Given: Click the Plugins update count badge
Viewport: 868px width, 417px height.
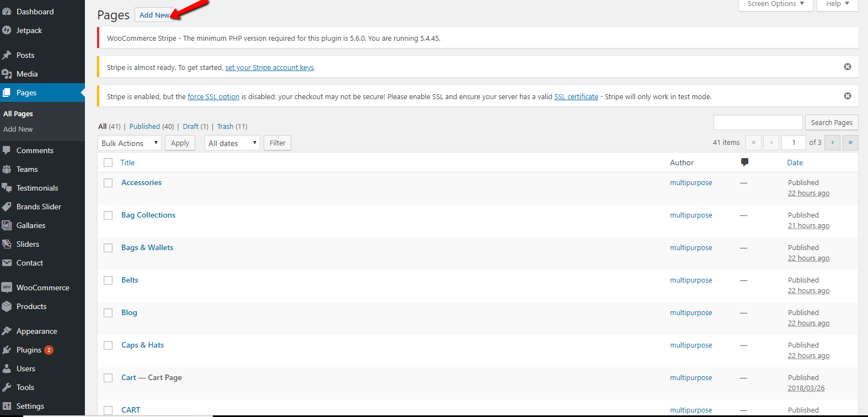Looking at the screenshot, I should pos(49,350).
